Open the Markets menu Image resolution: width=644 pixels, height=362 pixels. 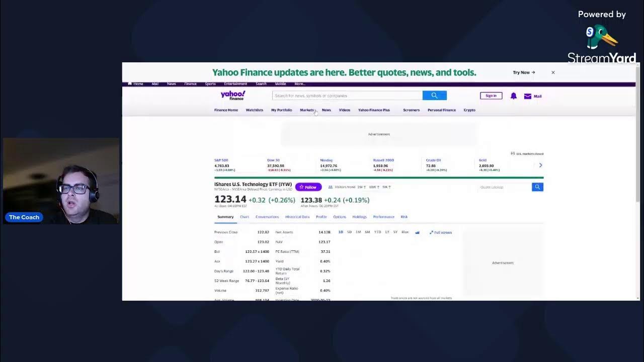(307, 110)
